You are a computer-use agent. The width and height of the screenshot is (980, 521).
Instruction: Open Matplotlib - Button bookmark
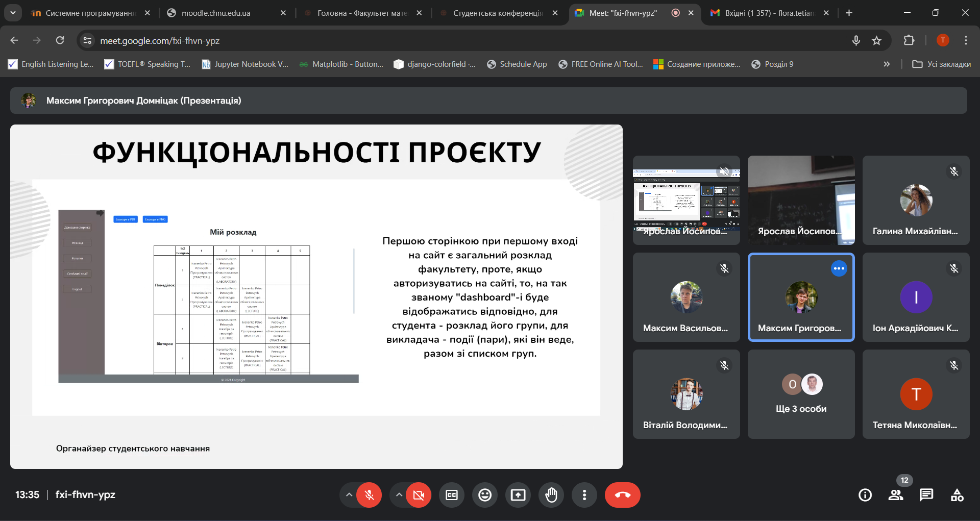341,64
